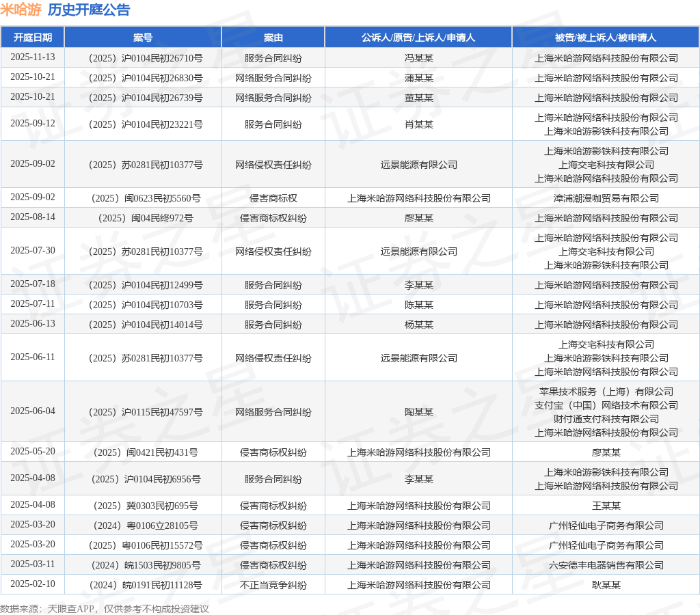Image resolution: width=700 pixels, height=615 pixels.
Task: Click date cell 2025-09-12
Action: (33, 123)
